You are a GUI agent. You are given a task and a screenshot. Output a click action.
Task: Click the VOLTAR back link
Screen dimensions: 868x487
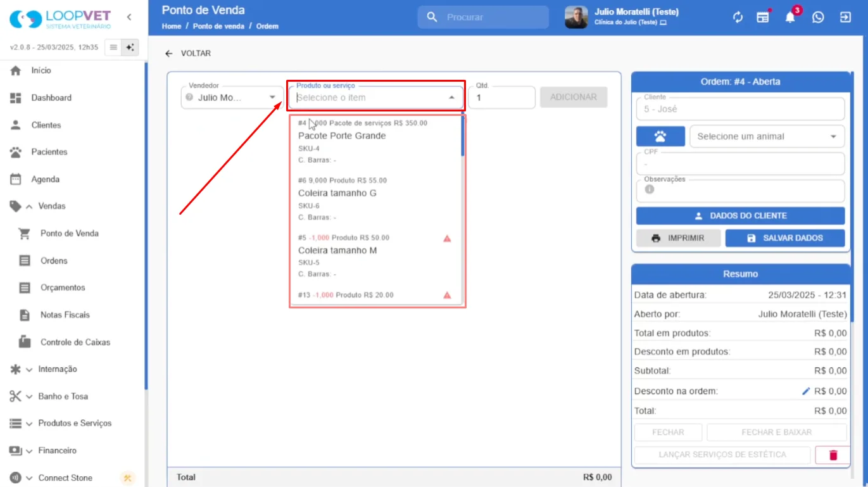[x=188, y=54]
